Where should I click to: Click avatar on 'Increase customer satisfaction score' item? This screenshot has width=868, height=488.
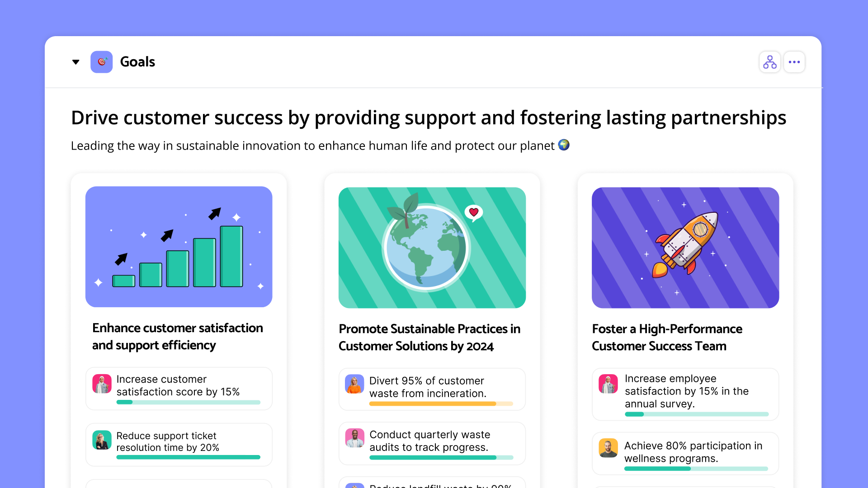102,384
